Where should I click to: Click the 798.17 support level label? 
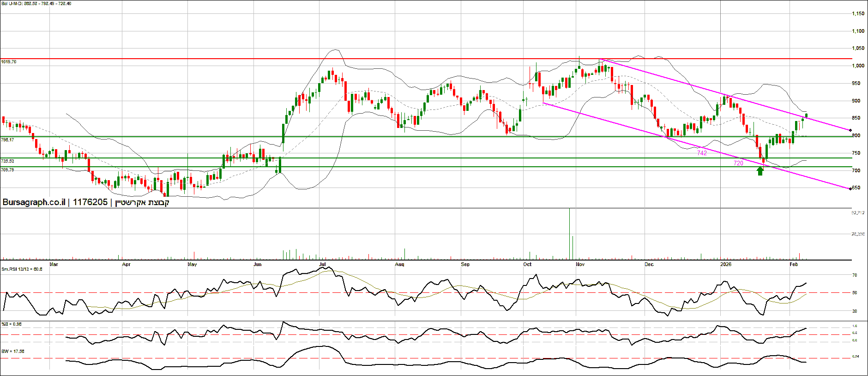pos(7,139)
